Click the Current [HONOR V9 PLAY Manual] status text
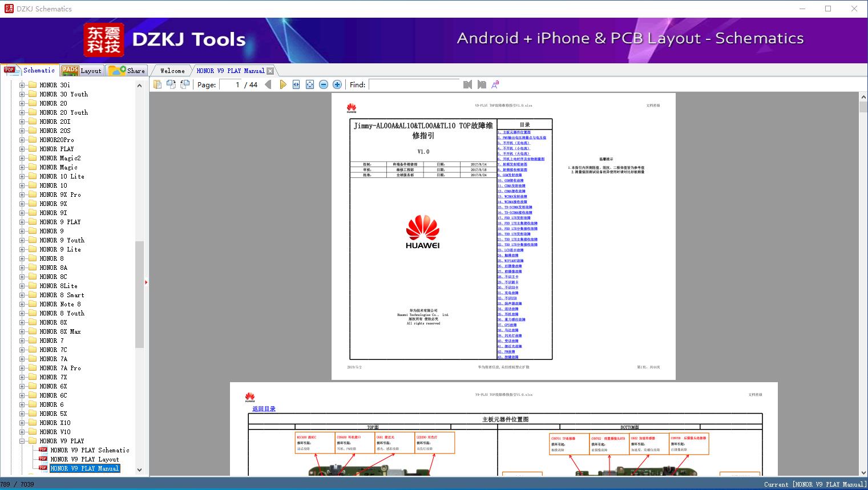This screenshot has width=868, height=490. click(815, 484)
